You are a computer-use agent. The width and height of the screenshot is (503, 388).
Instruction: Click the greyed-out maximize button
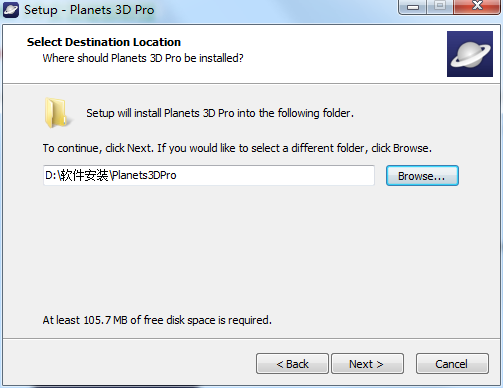[x=440, y=7]
